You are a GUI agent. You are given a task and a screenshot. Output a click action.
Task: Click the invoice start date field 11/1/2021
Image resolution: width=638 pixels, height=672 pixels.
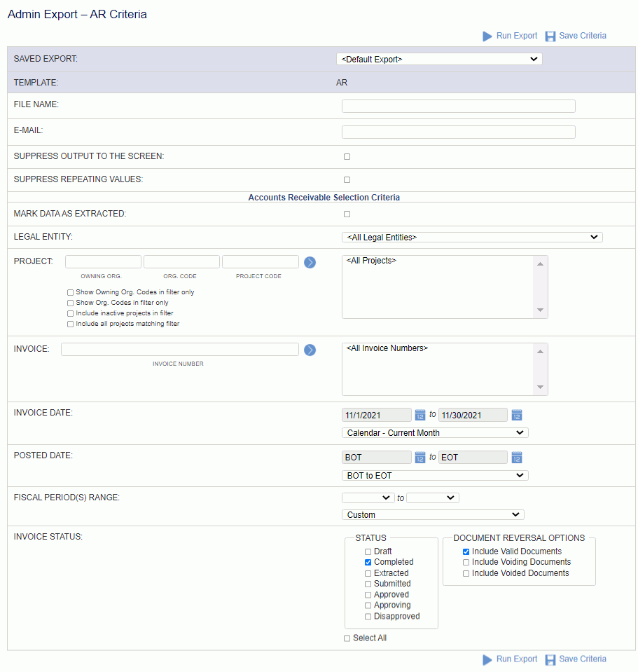click(x=377, y=416)
